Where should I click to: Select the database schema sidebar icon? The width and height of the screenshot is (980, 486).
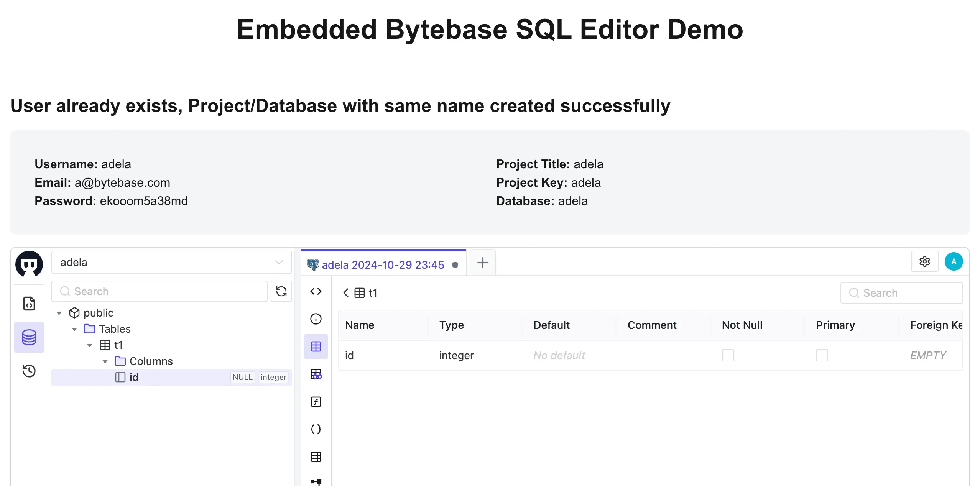coord(29,337)
